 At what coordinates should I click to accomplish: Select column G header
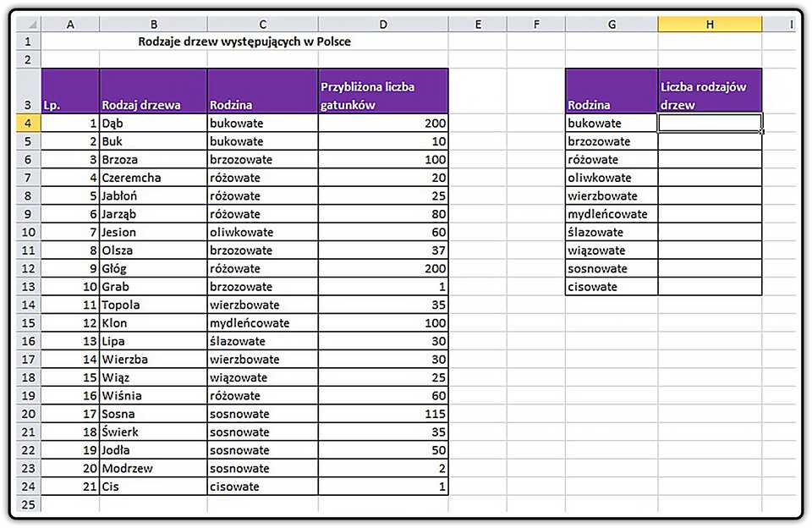coord(612,24)
